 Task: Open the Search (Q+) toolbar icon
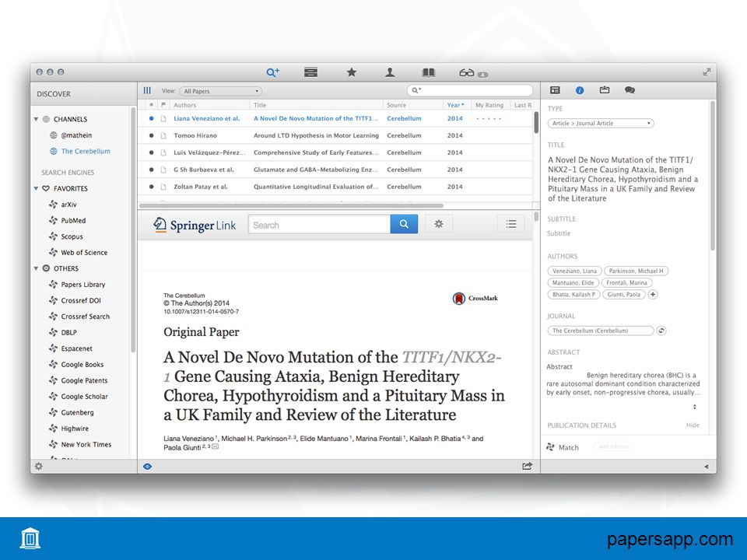click(x=272, y=72)
